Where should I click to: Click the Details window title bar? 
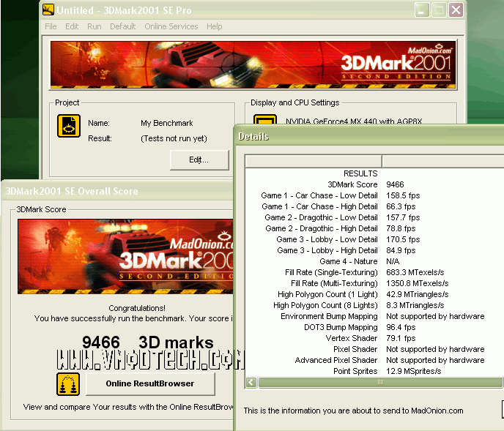coord(370,136)
